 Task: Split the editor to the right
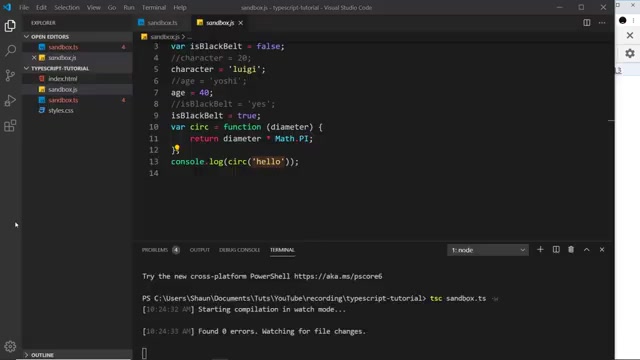[587, 23]
